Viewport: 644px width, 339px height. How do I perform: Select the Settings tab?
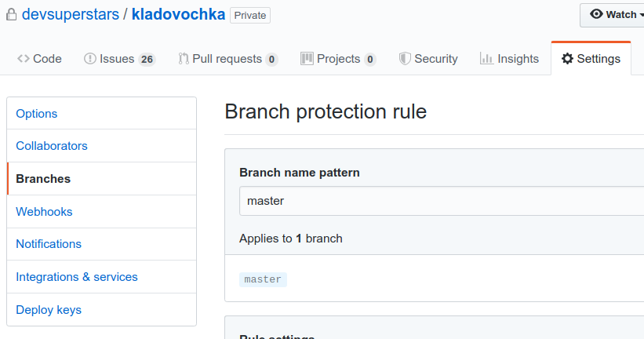pos(591,59)
